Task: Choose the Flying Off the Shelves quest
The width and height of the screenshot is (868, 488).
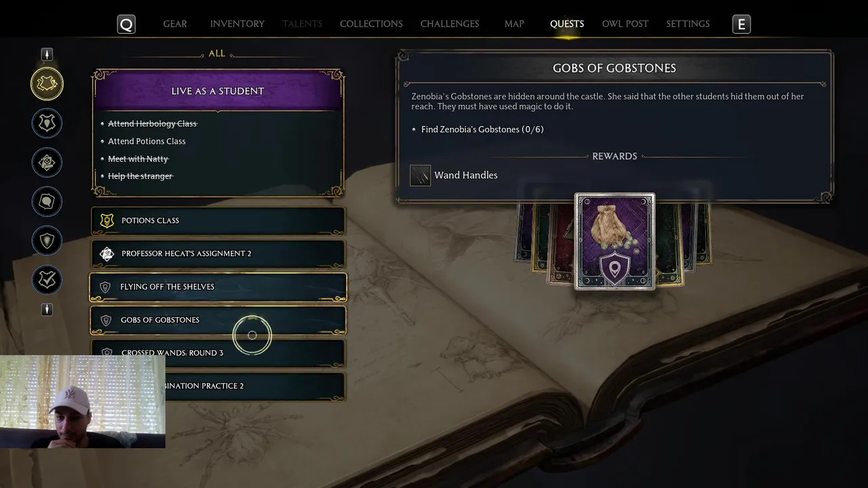Action: 218,287
